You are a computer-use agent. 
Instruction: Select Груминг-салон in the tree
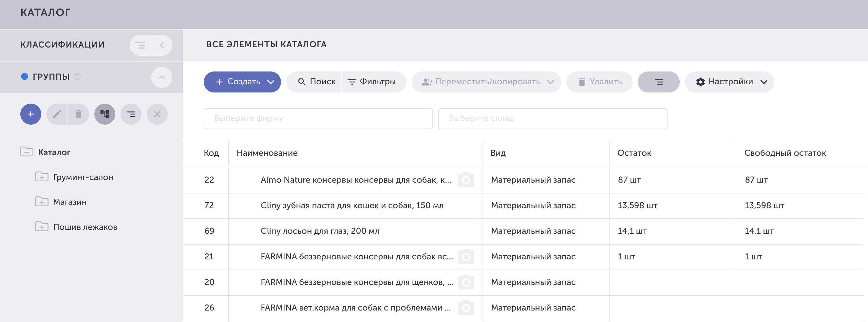pyautogui.click(x=83, y=177)
